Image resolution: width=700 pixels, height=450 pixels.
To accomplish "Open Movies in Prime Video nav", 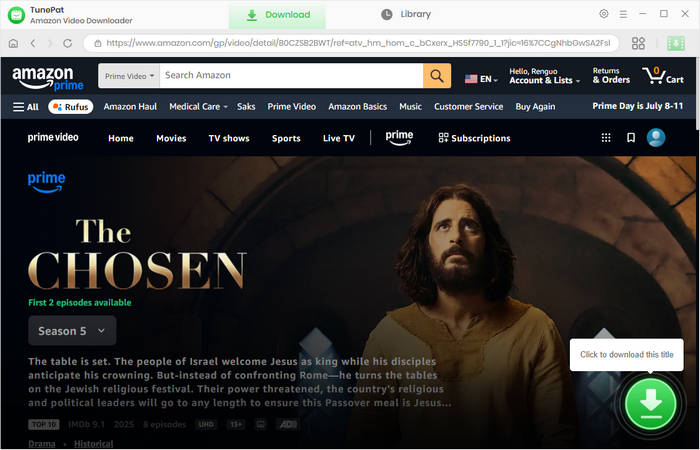I will pyautogui.click(x=171, y=138).
